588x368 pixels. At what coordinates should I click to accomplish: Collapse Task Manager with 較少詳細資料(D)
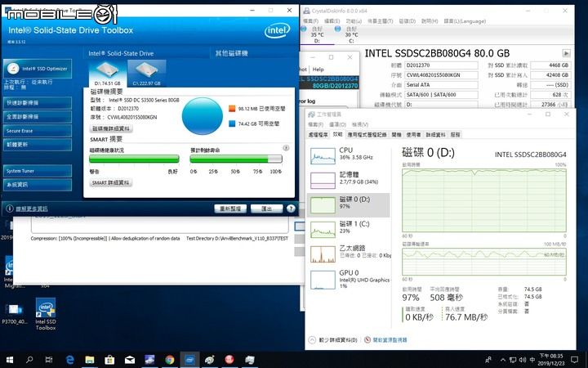click(x=333, y=340)
